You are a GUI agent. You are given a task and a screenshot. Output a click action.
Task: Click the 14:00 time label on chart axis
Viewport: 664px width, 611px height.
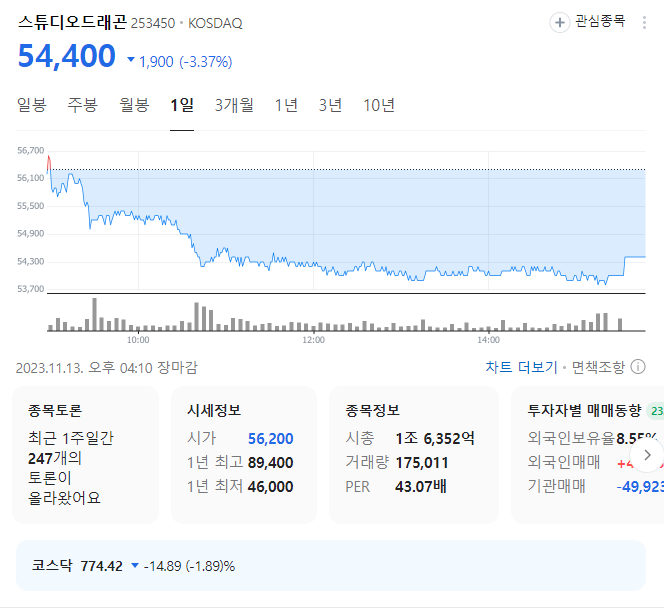(x=488, y=340)
